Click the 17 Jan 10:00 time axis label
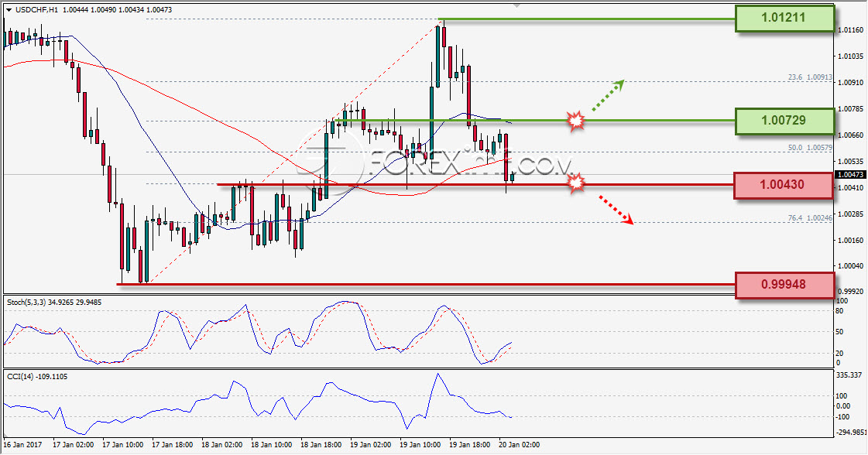Viewport: 868px width, 455px height. [x=123, y=444]
